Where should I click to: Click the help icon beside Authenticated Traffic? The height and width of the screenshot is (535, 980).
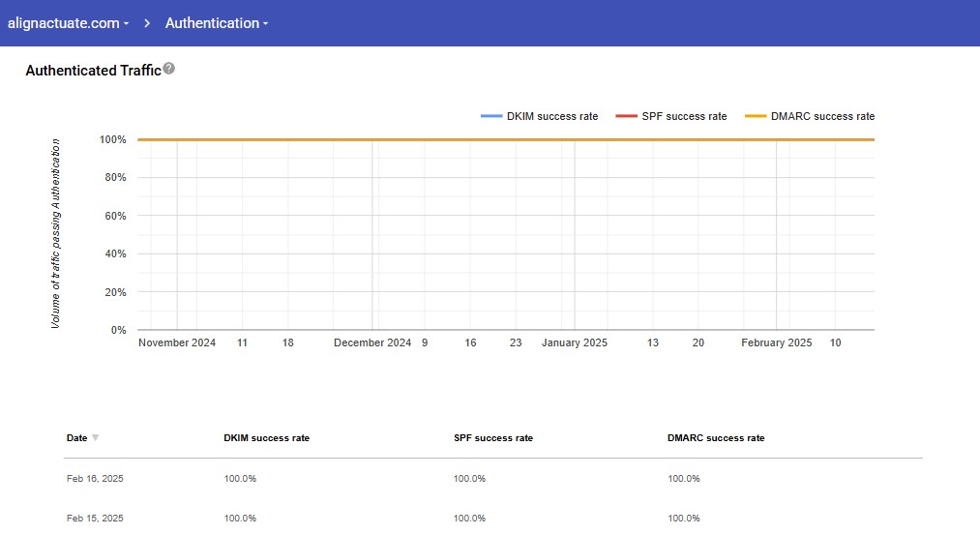pyautogui.click(x=169, y=69)
